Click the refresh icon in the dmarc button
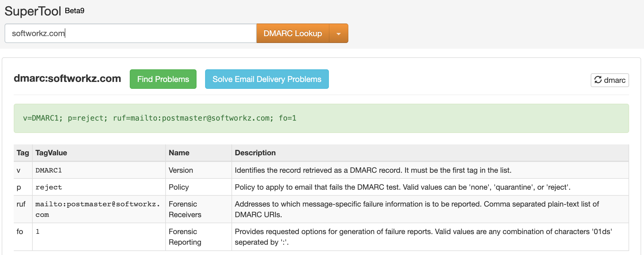This screenshot has width=644, height=255. pyautogui.click(x=598, y=80)
